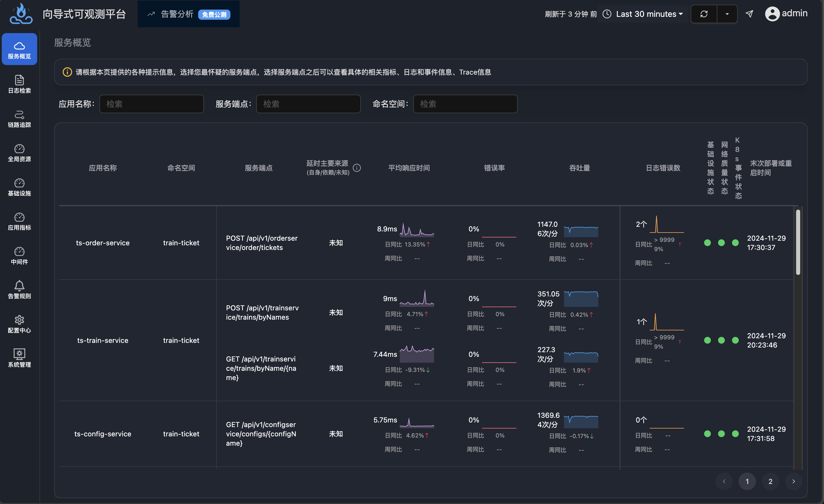Click the next page arrow

pyautogui.click(x=793, y=481)
